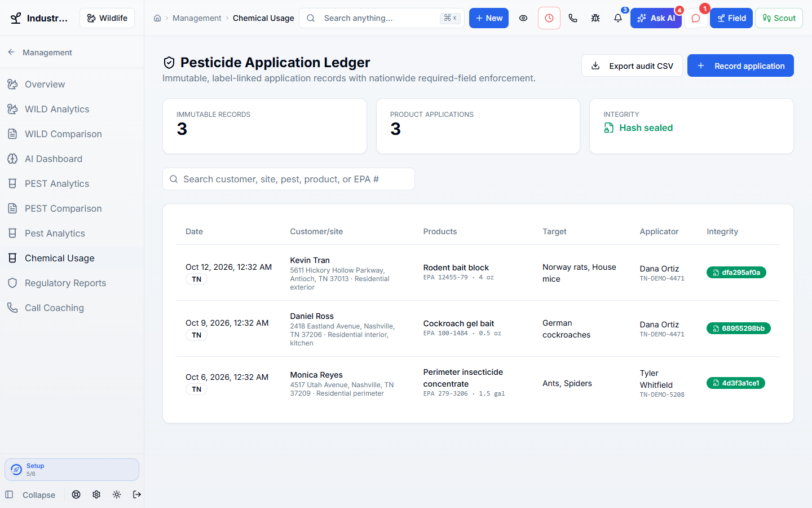Screen dimensions: 812x508
Task: Open the Wildlife switcher
Action: 107,18
